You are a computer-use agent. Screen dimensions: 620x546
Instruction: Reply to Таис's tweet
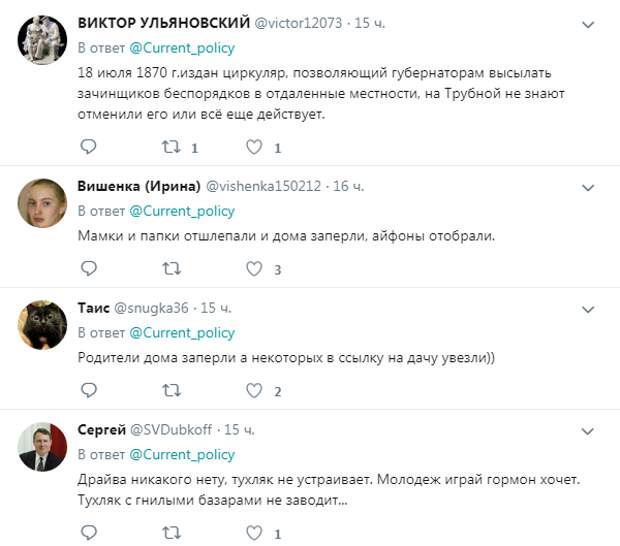pyautogui.click(x=88, y=390)
